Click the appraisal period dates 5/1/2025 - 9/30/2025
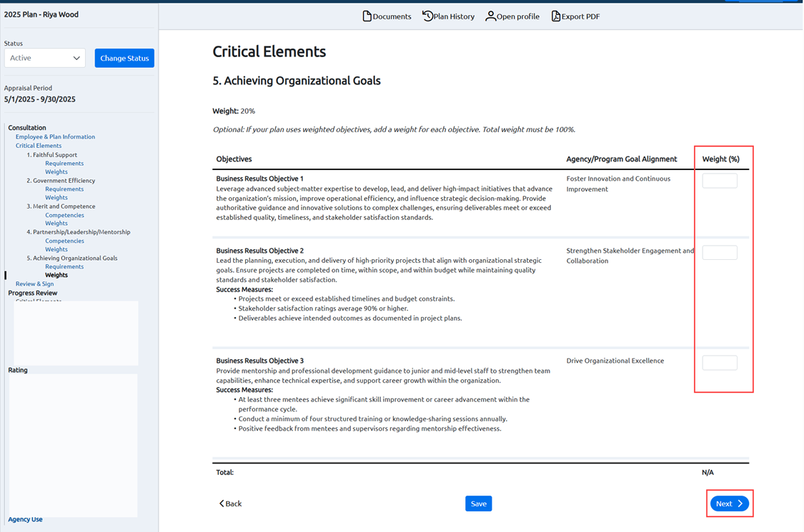The width and height of the screenshot is (804, 532). 39,99
